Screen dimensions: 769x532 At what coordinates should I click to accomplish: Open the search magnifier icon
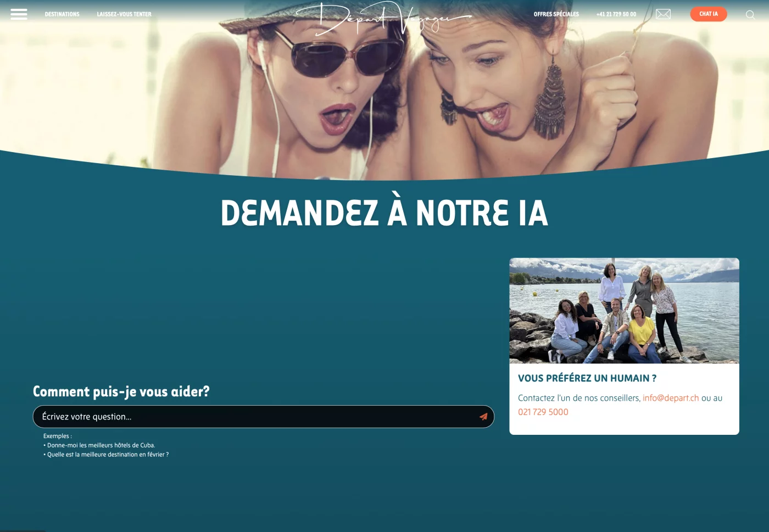pyautogui.click(x=750, y=15)
